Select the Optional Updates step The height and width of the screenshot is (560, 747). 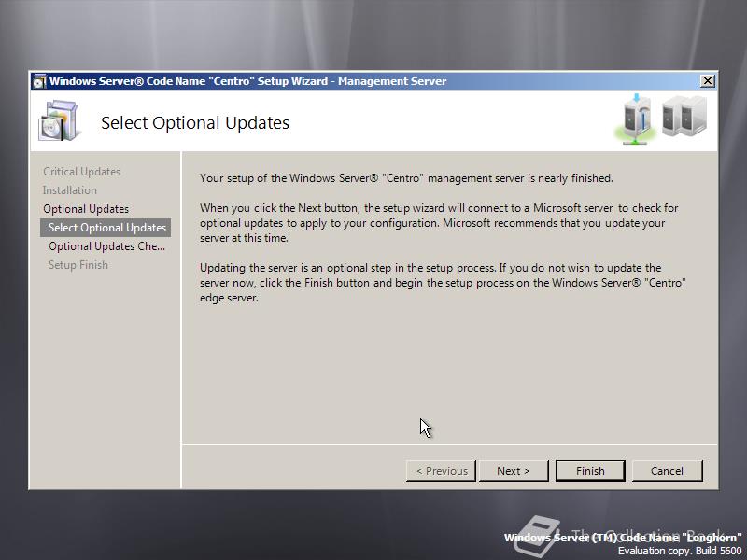point(86,208)
